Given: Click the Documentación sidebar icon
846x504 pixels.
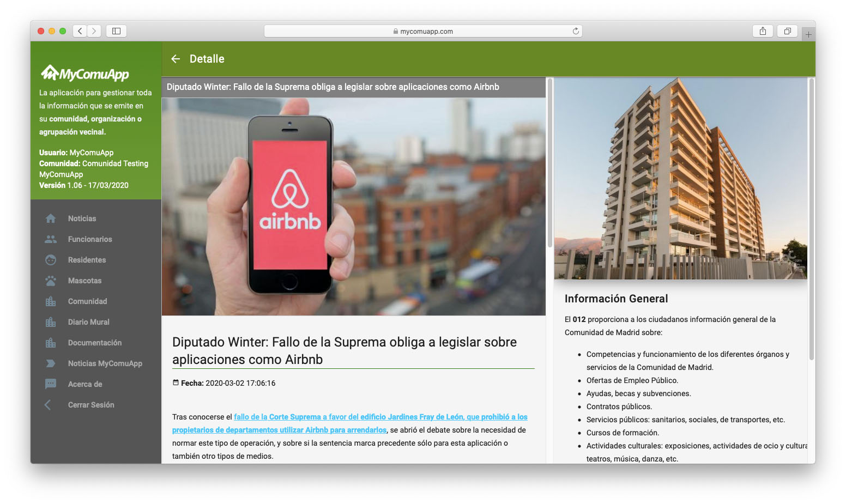Looking at the screenshot, I should pyautogui.click(x=50, y=342).
